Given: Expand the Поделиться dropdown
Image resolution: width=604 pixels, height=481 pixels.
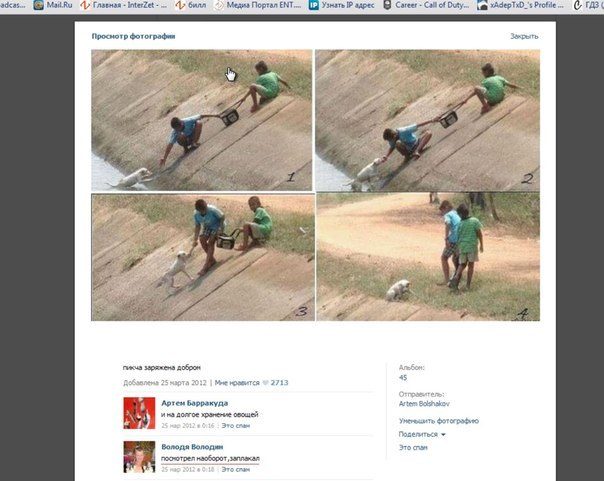Looking at the screenshot, I should [x=422, y=434].
